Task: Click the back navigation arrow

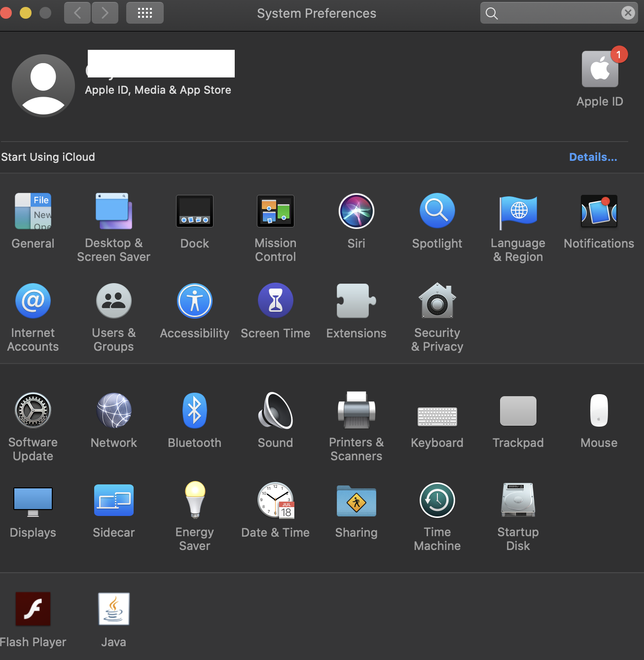Action: click(x=77, y=13)
